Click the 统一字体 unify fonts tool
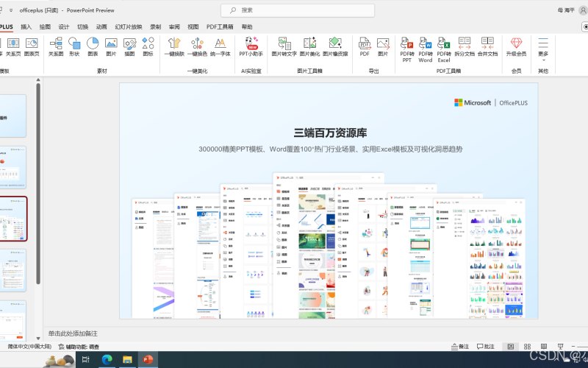Screen dimensions: 588x368 coord(220,47)
